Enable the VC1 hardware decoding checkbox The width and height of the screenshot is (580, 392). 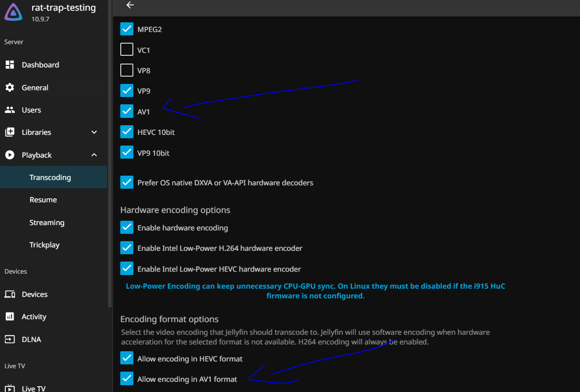coord(127,50)
